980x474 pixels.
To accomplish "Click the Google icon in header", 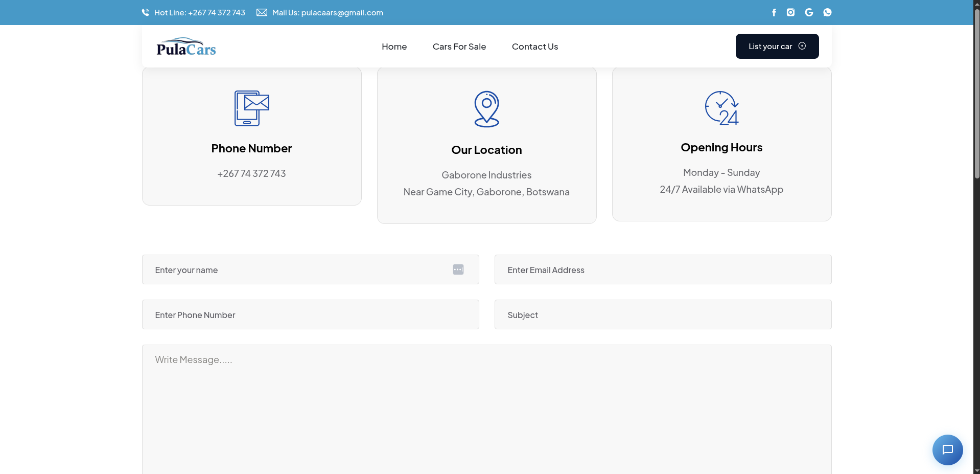I will [x=809, y=12].
